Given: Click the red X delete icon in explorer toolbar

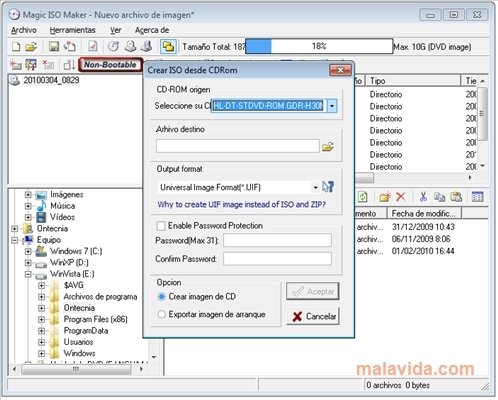Looking at the screenshot, I should pos(401,197).
